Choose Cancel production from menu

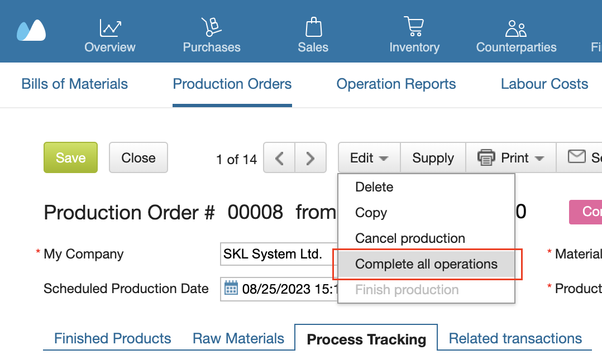(x=410, y=238)
